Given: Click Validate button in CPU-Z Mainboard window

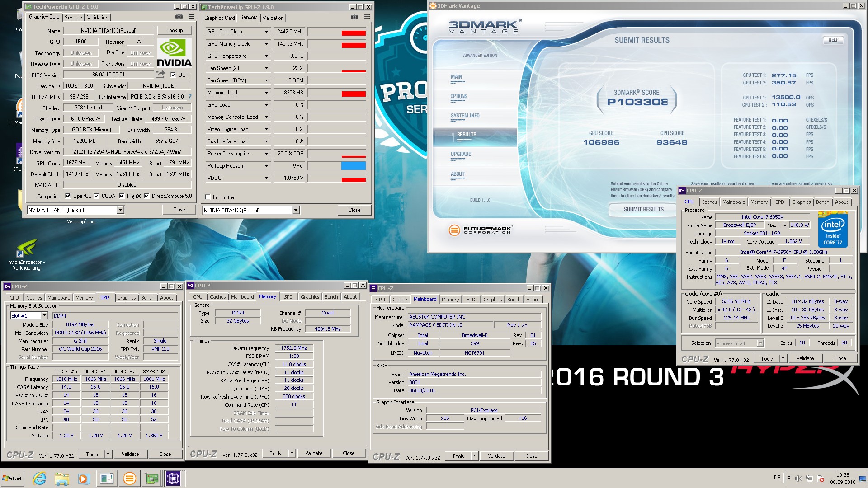Looking at the screenshot, I should (x=496, y=456).
